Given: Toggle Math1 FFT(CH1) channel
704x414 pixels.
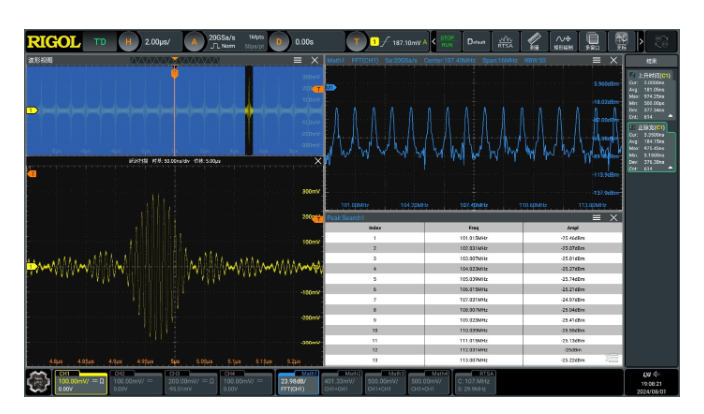Looking at the screenshot, I should 298,383.
